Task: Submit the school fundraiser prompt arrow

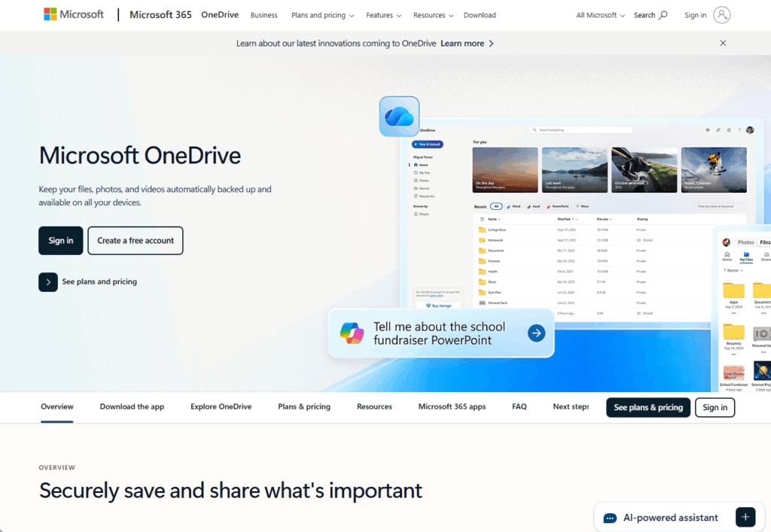Action: (x=536, y=333)
